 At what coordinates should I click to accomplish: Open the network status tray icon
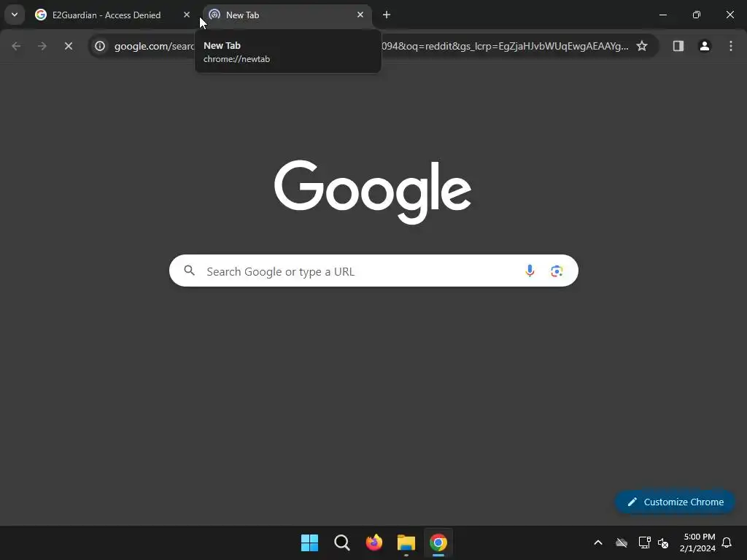[644, 542]
